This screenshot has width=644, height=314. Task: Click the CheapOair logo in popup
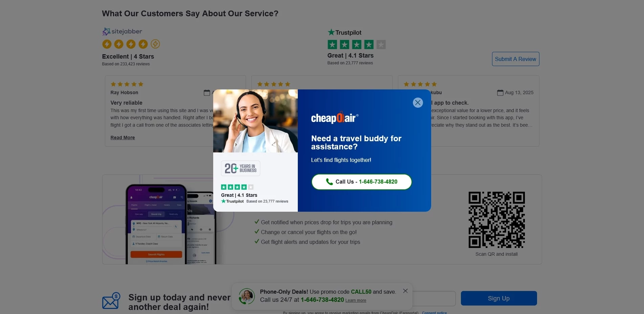pyautogui.click(x=335, y=118)
